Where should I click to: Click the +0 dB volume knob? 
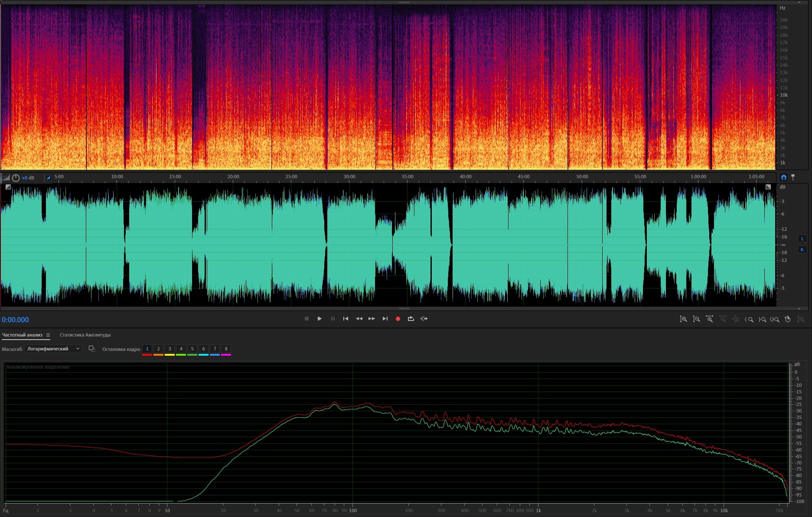[16, 178]
